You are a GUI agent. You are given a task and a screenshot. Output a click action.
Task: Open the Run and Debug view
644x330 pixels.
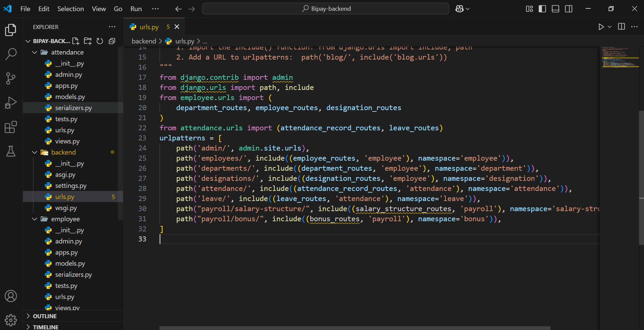[11, 103]
